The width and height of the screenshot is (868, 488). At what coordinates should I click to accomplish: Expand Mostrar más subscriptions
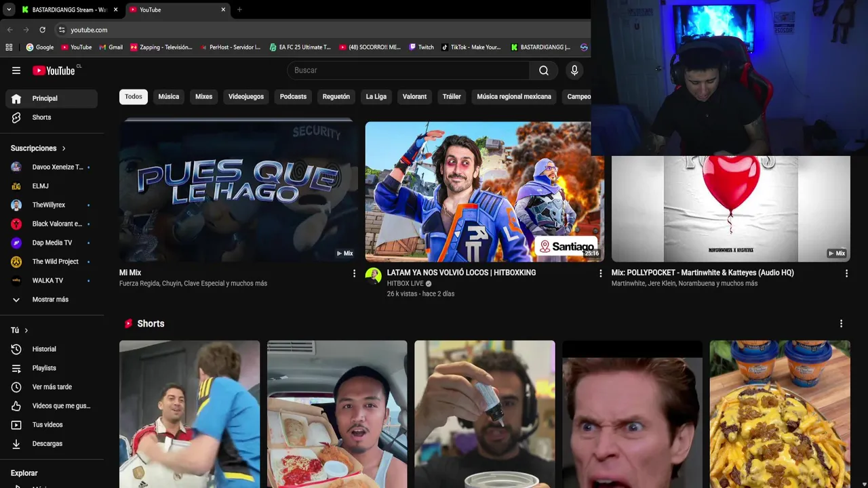pos(52,300)
